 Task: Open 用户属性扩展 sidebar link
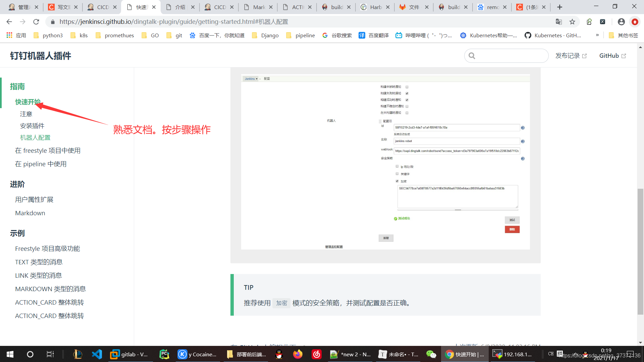[x=34, y=199]
